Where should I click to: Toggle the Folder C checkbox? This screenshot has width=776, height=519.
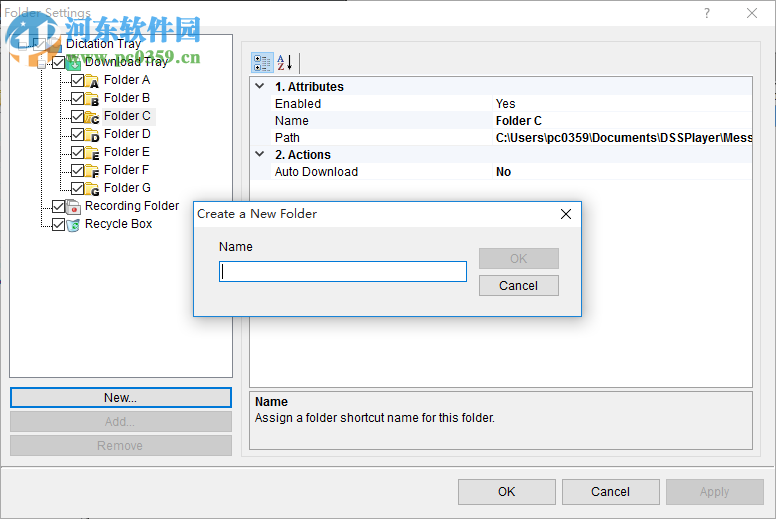[77, 116]
